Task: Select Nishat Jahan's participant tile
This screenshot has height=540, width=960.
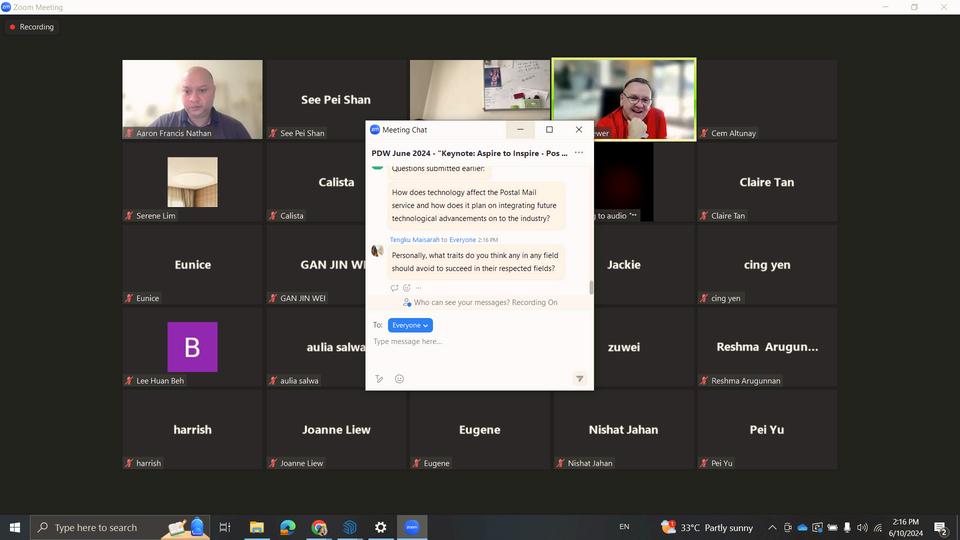Action: [624, 429]
